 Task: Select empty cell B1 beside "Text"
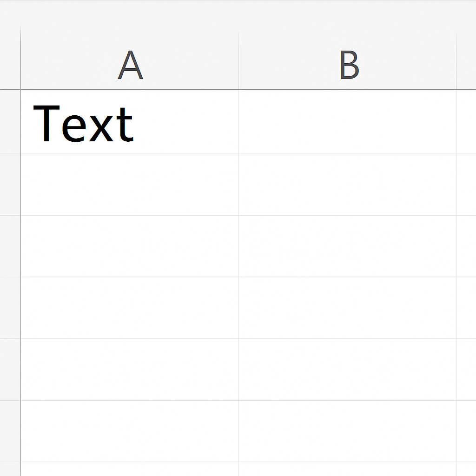pos(348,122)
